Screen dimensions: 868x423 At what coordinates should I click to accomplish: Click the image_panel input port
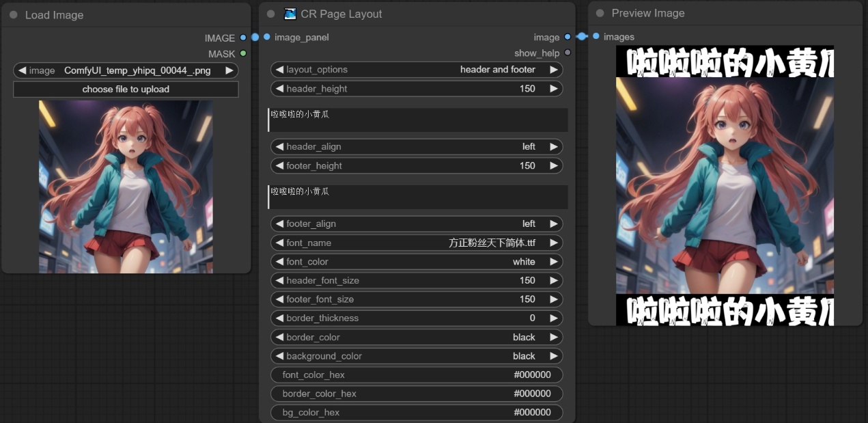point(267,37)
